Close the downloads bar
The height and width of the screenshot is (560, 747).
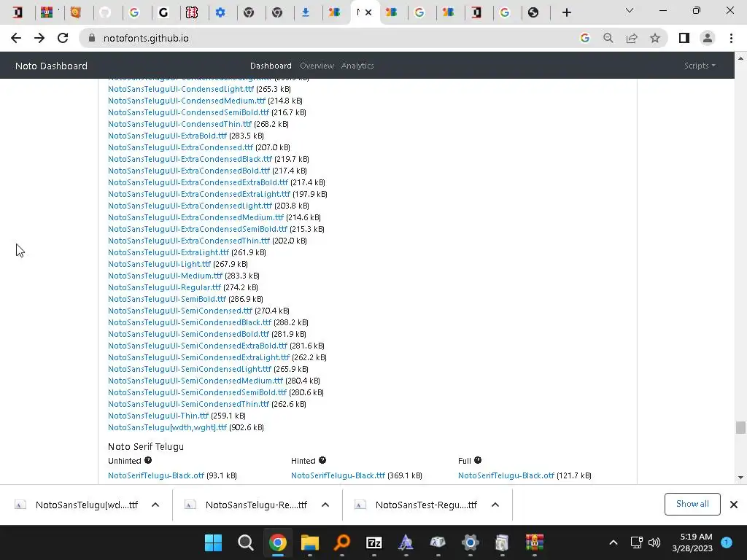[x=734, y=505]
